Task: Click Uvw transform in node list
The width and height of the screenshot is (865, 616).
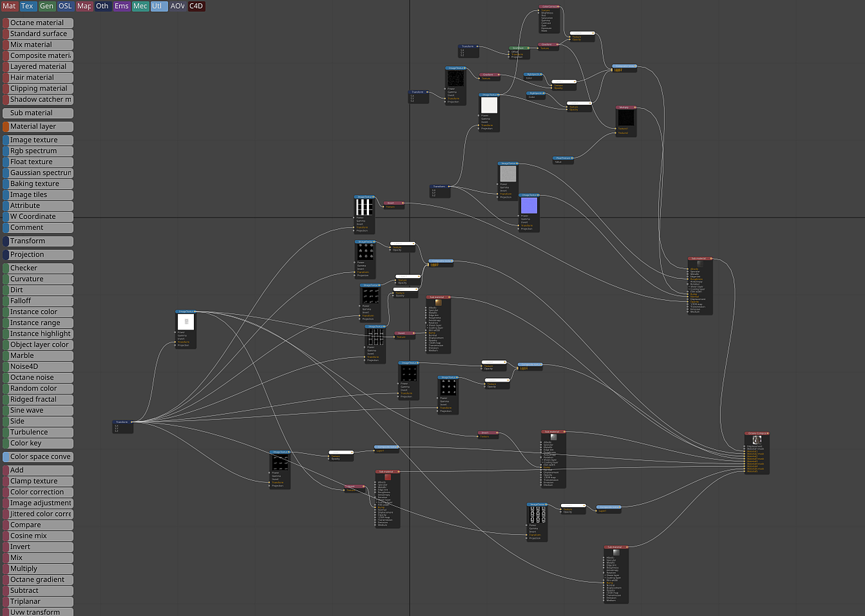Action: 38,612
